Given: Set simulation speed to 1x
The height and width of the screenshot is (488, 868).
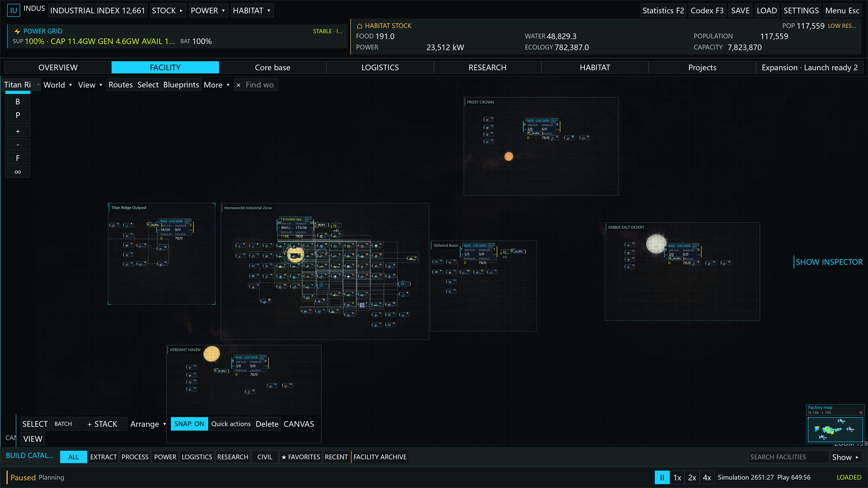Looking at the screenshot, I should tap(677, 478).
